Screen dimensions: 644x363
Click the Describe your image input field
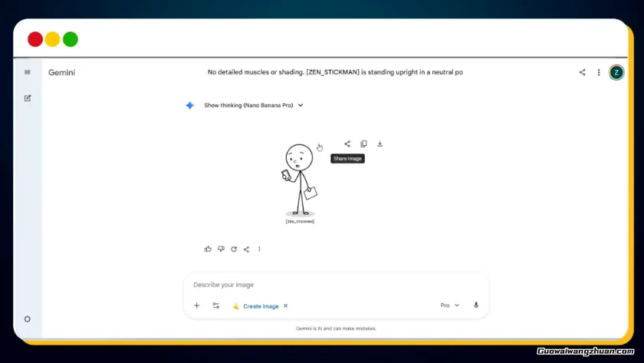pyautogui.click(x=322, y=285)
